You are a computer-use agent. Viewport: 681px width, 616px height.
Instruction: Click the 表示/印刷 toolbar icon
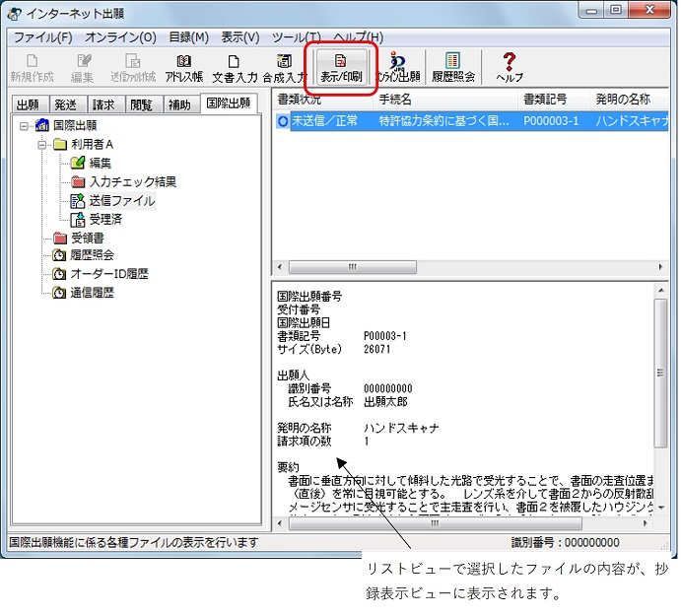coord(340,66)
